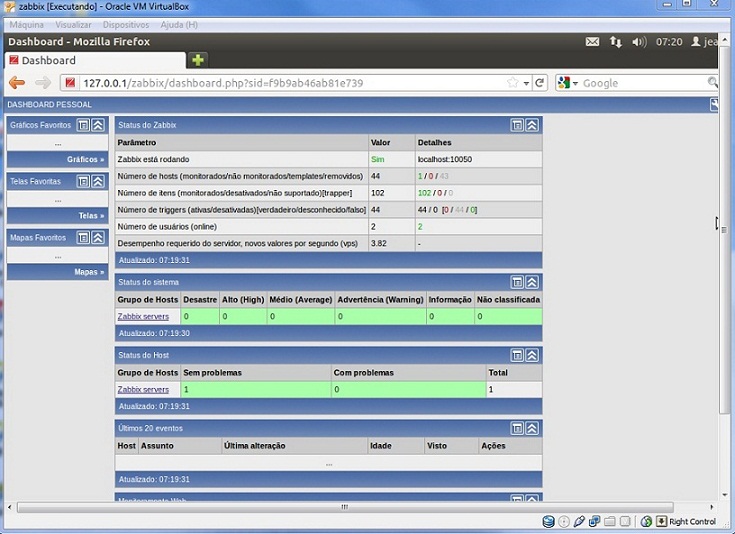This screenshot has height=534, width=735.
Task: Click the VirtualBox network status icon
Action: (594, 521)
